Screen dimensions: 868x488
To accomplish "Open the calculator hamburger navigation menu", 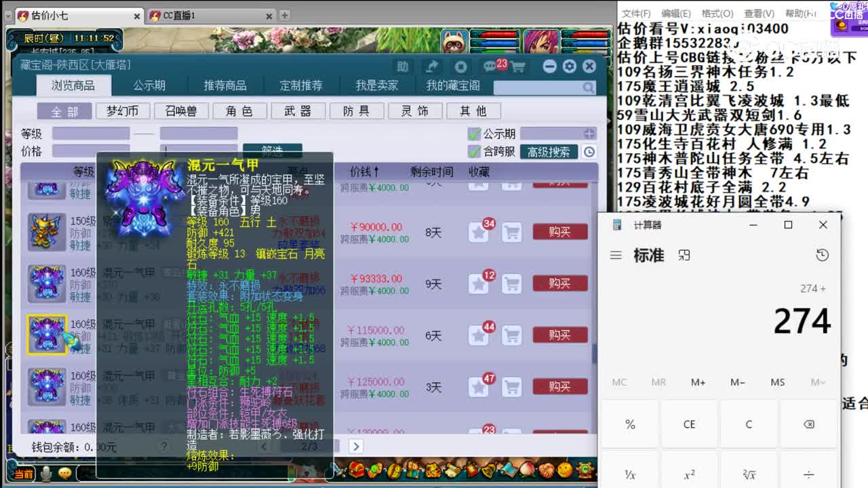I will coord(616,255).
